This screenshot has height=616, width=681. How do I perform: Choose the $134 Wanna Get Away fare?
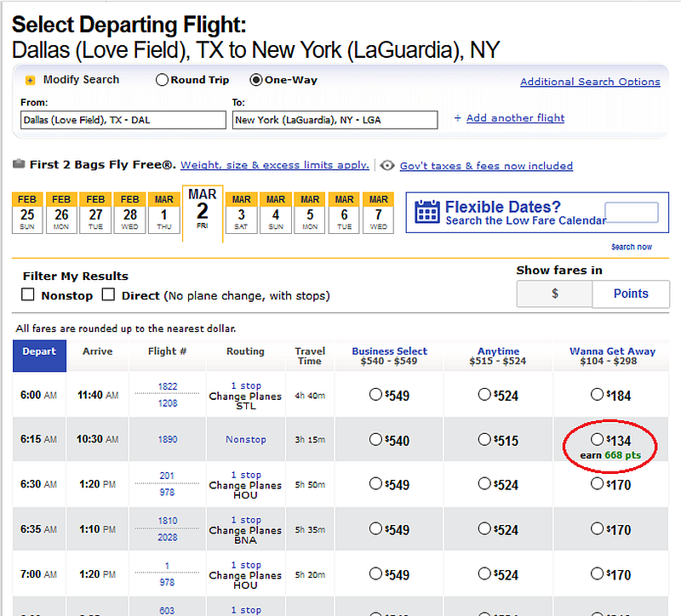[598, 439]
